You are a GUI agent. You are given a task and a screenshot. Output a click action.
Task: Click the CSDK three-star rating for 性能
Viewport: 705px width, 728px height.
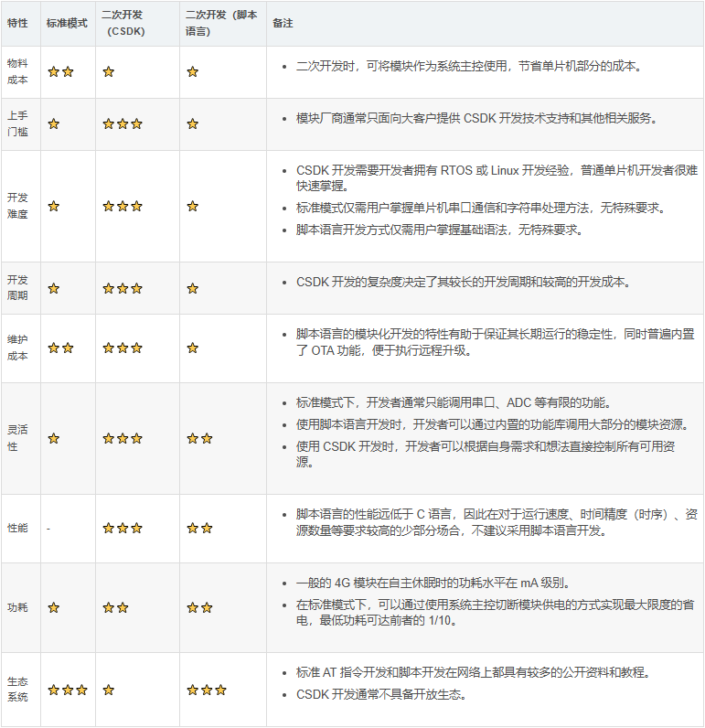pyautogui.click(x=123, y=529)
